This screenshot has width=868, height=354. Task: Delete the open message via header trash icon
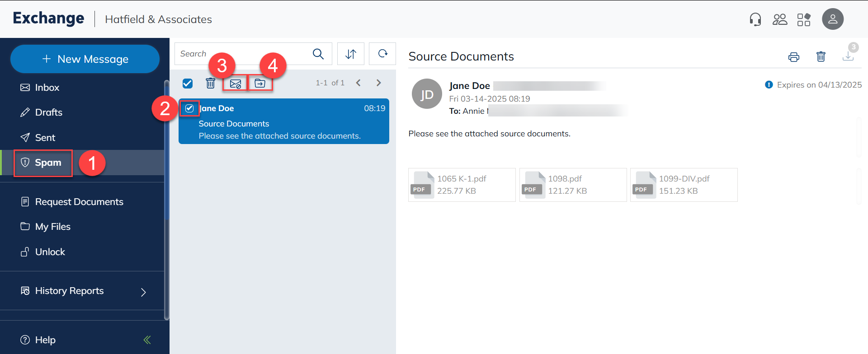pyautogui.click(x=821, y=57)
